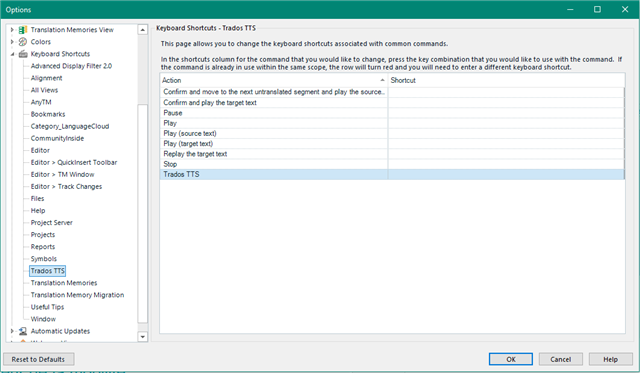Click the Keyboard Shortcuts keyboard icon
This screenshot has width=640, height=373.
(23, 54)
